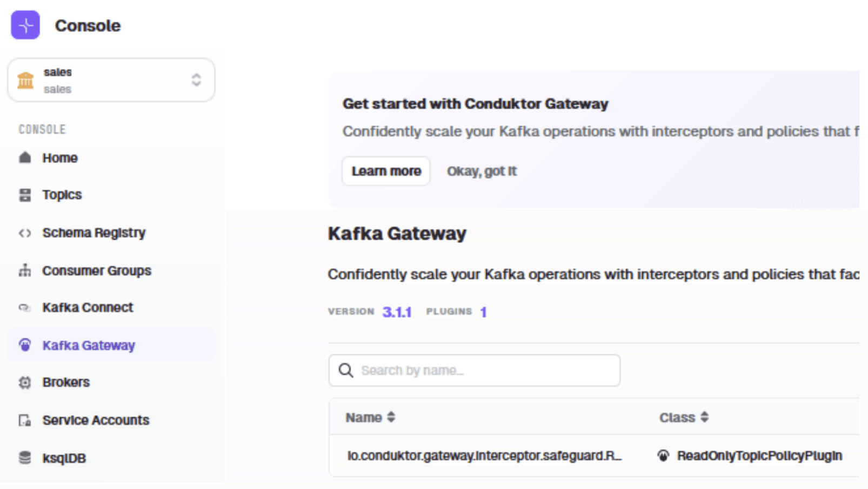The width and height of the screenshot is (868, 489).
Task: Click the Schema Registry brackets icon
Action: click(25, 233)
